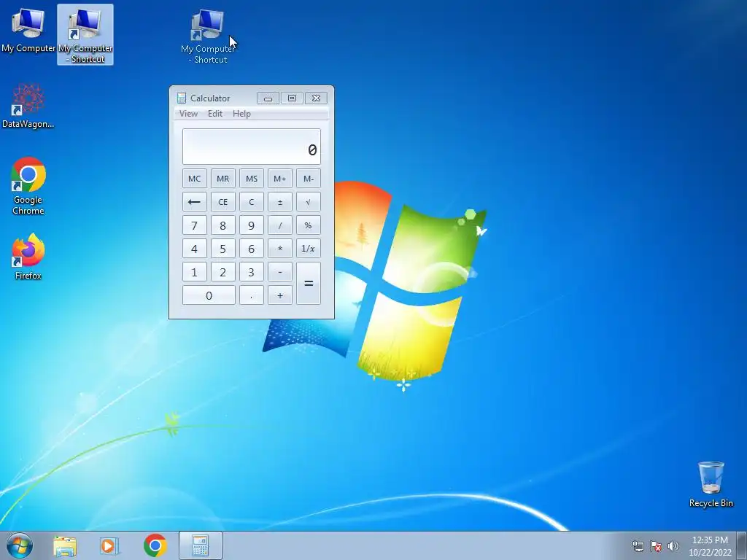Image resolution: width=747 pixels, height=560 pixels.
Task: Click the Show Desktop strip beside the clock
Action: pos(742,545)
